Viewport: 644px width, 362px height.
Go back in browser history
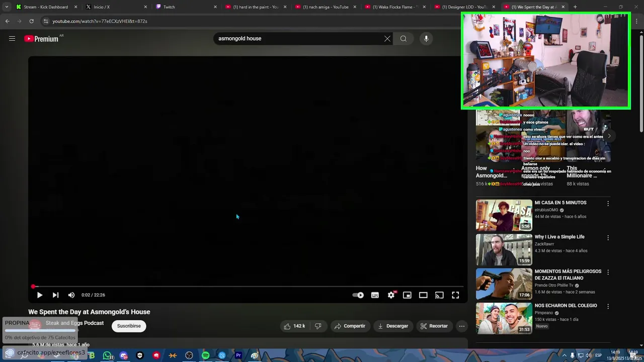pos(7,21)
